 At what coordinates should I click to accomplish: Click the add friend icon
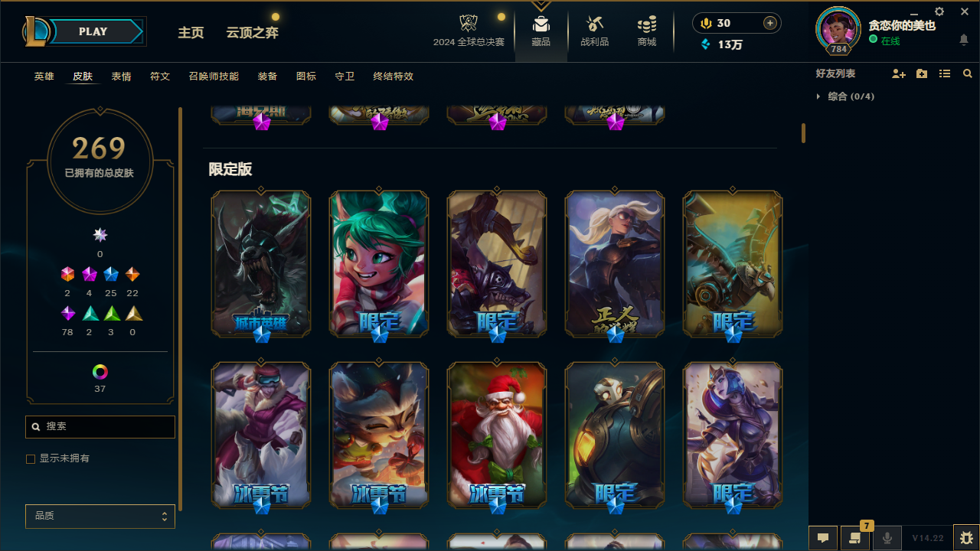899,73
